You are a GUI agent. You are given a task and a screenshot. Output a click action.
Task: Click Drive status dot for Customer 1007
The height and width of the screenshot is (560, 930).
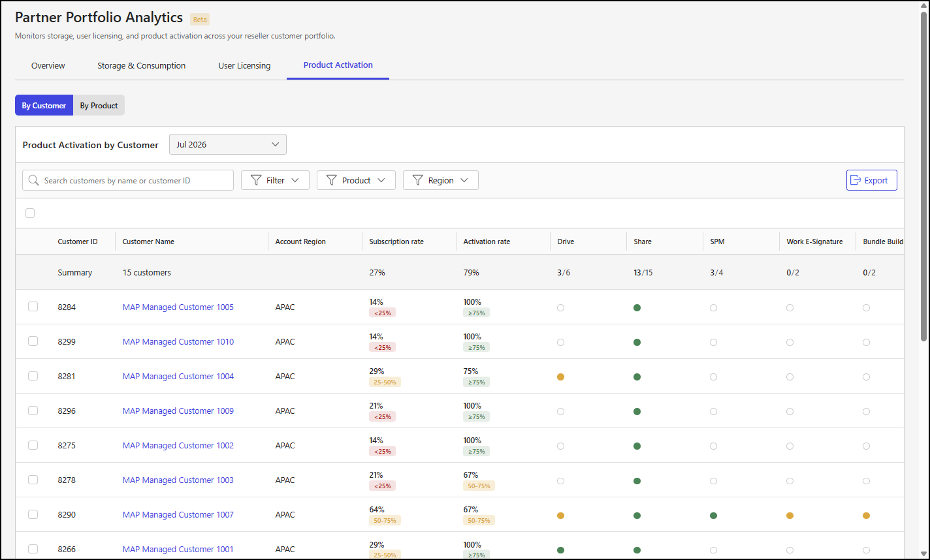click(560, 516)
